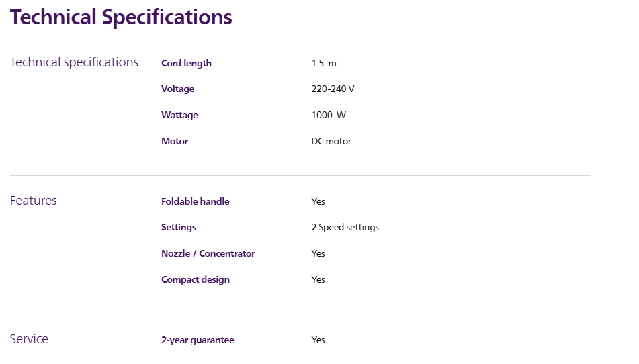Click the Settings feature label
The image size is (639, 364).
179,227
